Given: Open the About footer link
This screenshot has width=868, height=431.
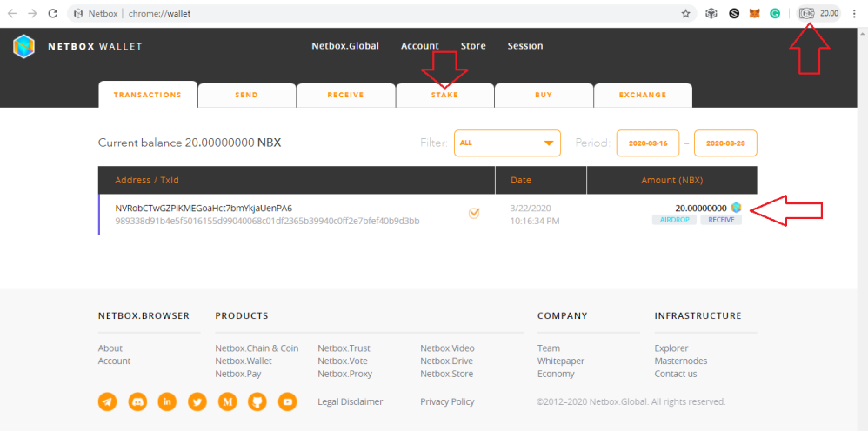Looking at the screenshot, I should click(x=110, y=348).
